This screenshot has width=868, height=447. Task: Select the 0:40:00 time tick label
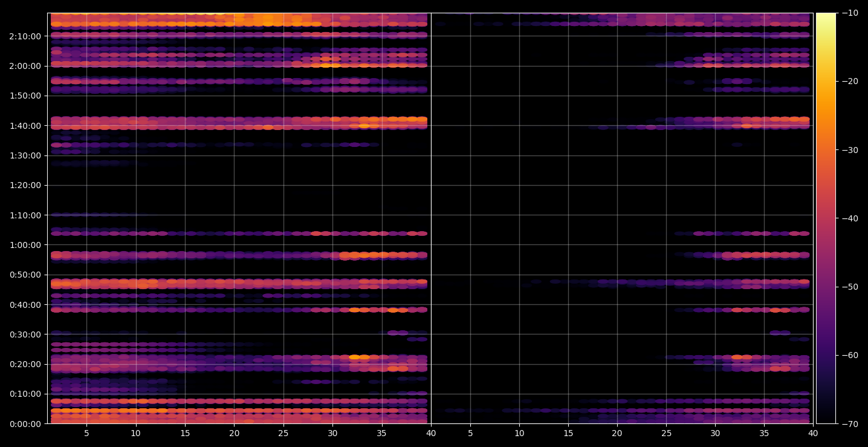25,305
